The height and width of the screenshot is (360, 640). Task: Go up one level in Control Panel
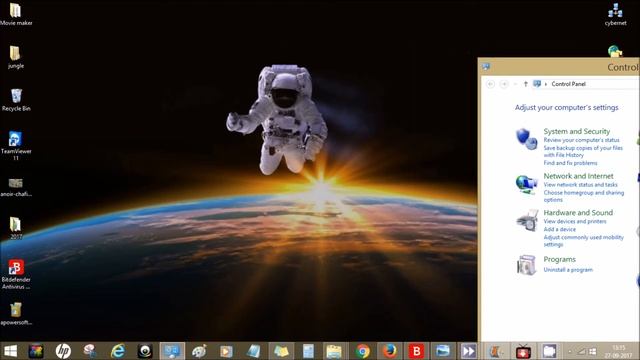click(x=526, y=84)
